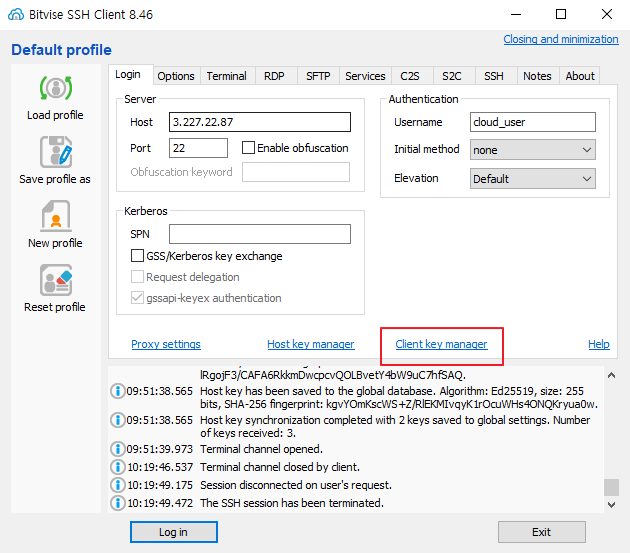
Task: Click log scrollbar down arrow
Action: click(612, 505)
